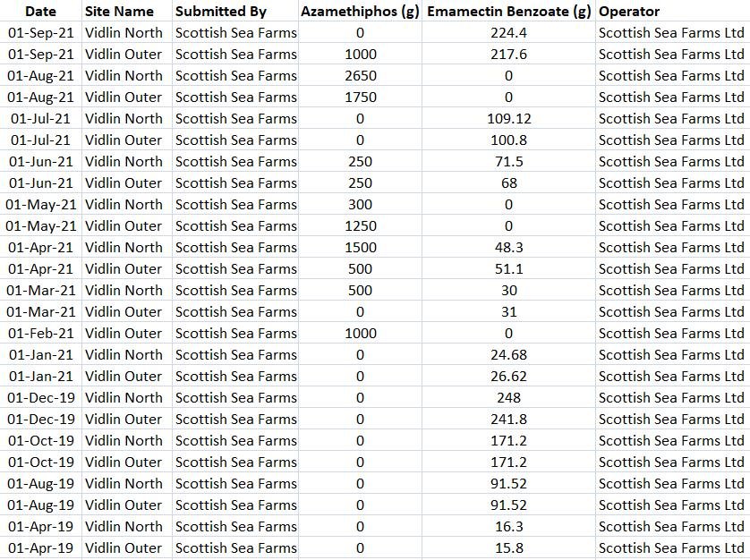Click the Azamethiphos value 1500

(360, 248)
